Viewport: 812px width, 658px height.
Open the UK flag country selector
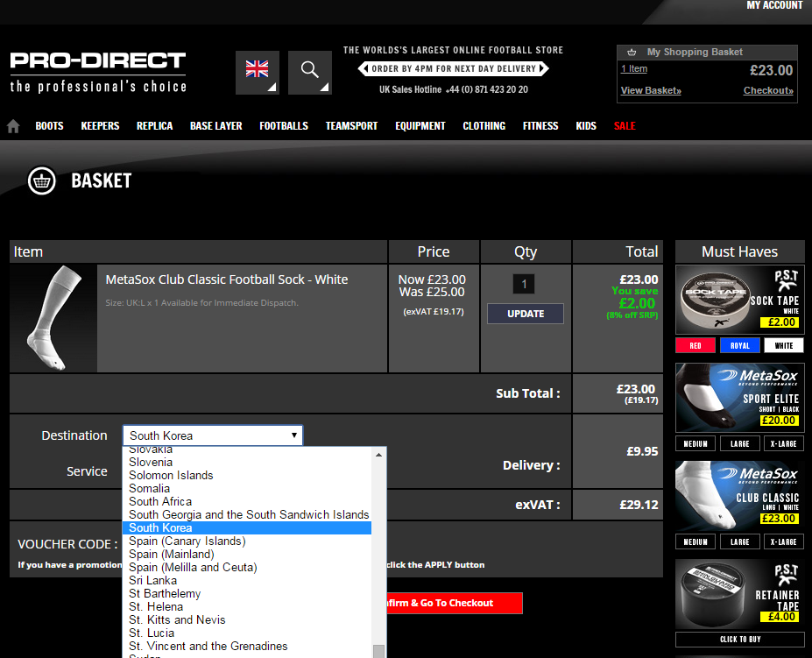pos(258,73)
